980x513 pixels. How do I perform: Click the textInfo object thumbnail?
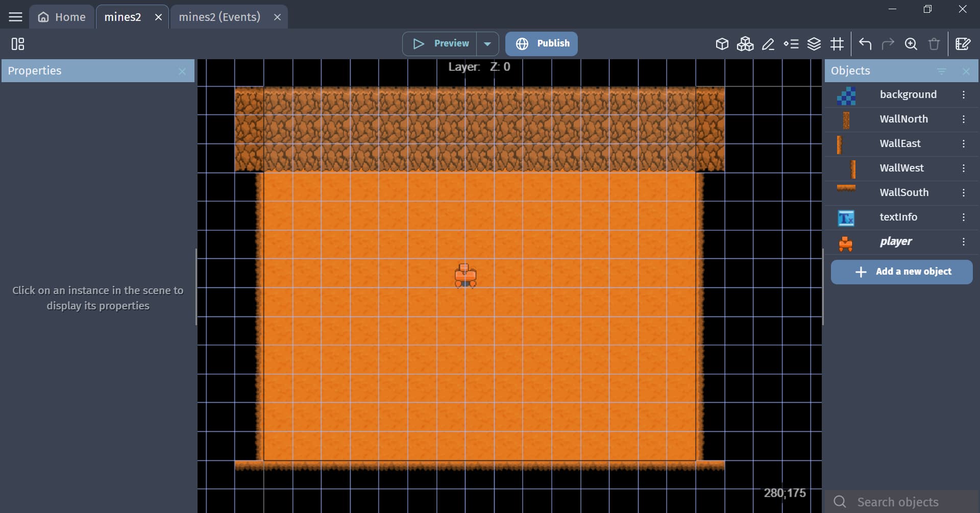point(846,218)
